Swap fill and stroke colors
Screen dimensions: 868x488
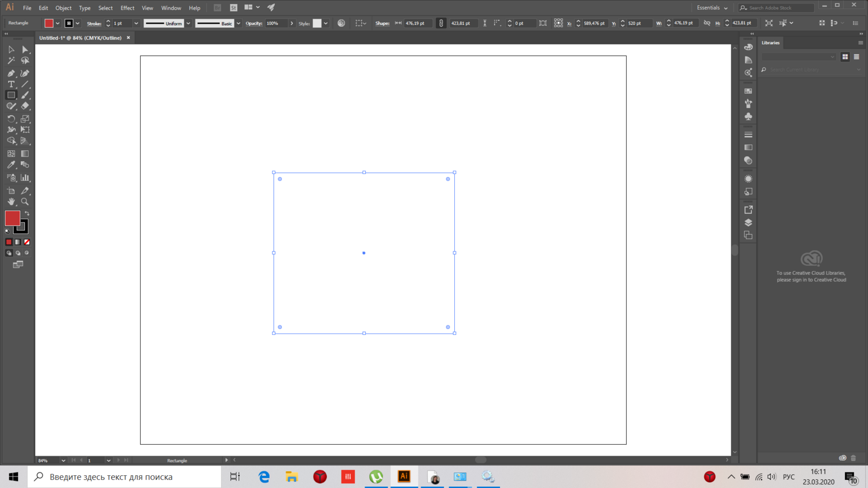point(27,213)
